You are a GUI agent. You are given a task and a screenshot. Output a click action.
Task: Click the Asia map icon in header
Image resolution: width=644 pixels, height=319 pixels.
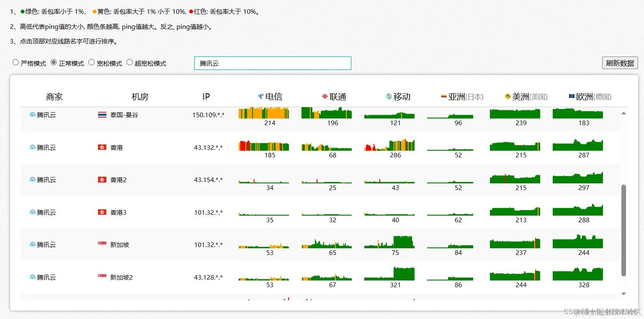point(444,97)
